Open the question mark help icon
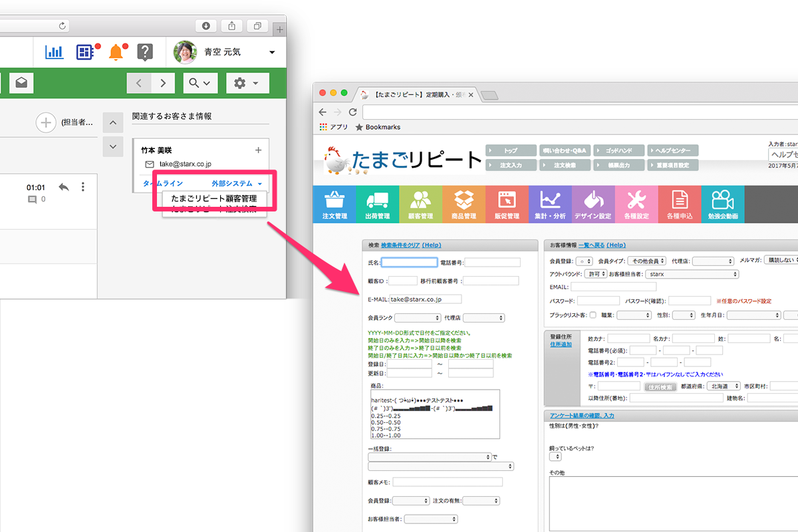Viewport: 798px width, 532px height. [146, 52]
